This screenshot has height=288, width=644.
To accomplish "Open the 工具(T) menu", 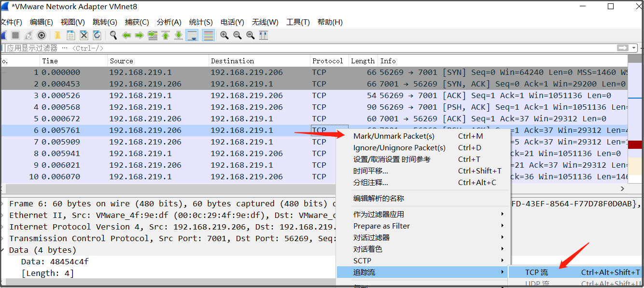I will coord(298,22).
